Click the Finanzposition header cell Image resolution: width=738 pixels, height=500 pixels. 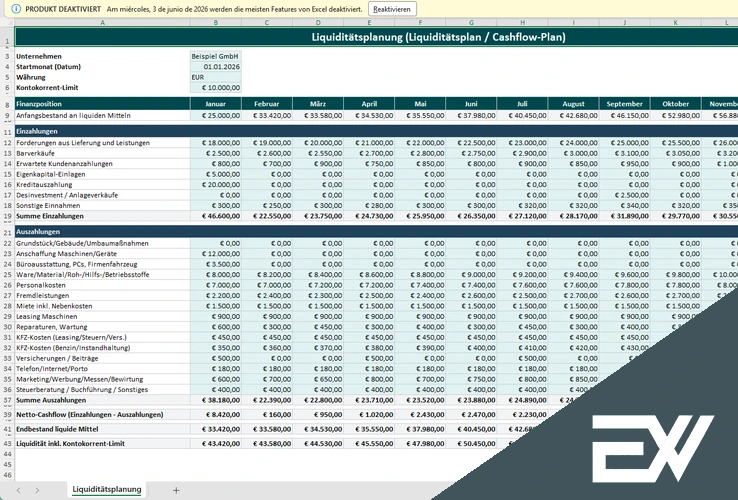click(102, 104)
